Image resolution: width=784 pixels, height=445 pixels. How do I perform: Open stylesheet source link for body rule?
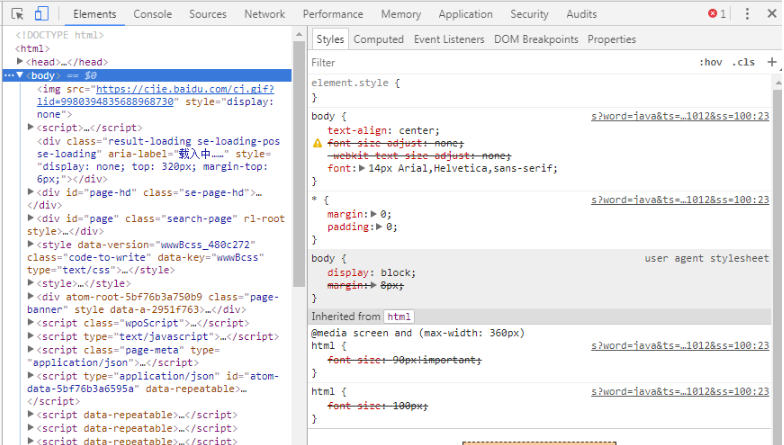click(x=680, y=116)
